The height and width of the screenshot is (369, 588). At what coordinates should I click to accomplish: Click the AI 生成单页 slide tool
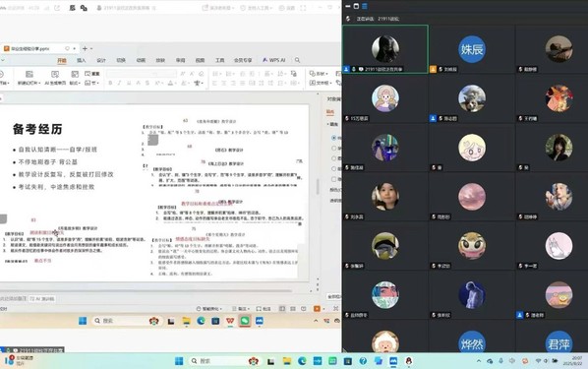click(55, 78)
